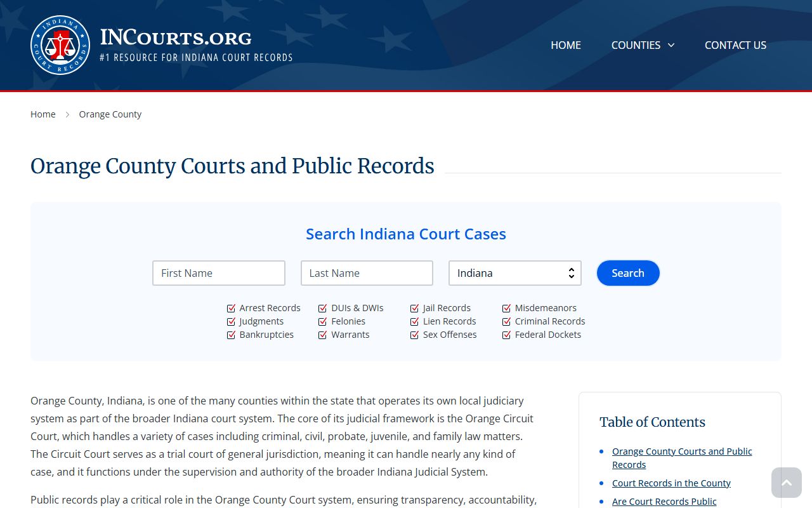This screenshot has width=812, height=508.
Task: Open the Indiana state dropdown
Action: [515, 273]
